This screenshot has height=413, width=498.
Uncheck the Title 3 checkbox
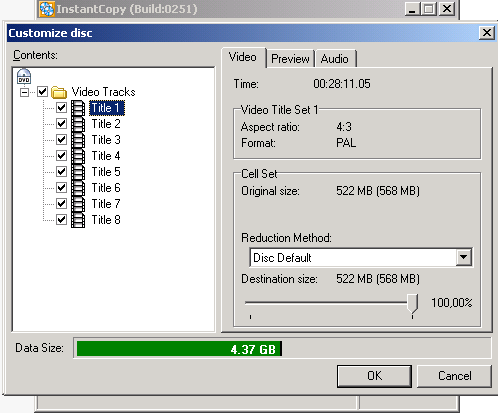coord(62,140)
